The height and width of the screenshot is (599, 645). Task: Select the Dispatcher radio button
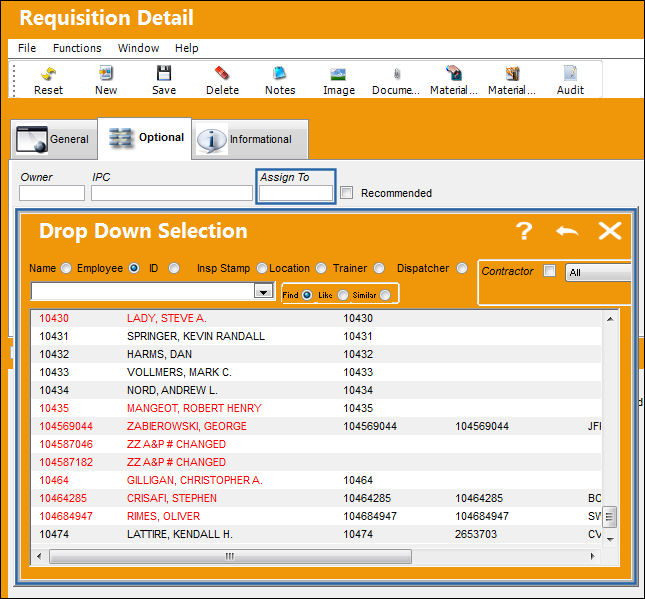(462, 268)
